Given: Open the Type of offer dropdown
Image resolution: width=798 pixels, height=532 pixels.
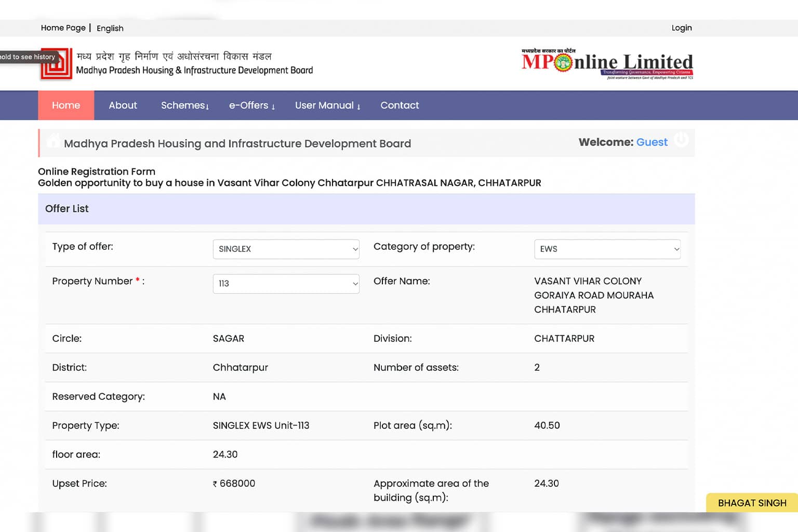Looking at the screenshot, I should [x=286, y=249].
